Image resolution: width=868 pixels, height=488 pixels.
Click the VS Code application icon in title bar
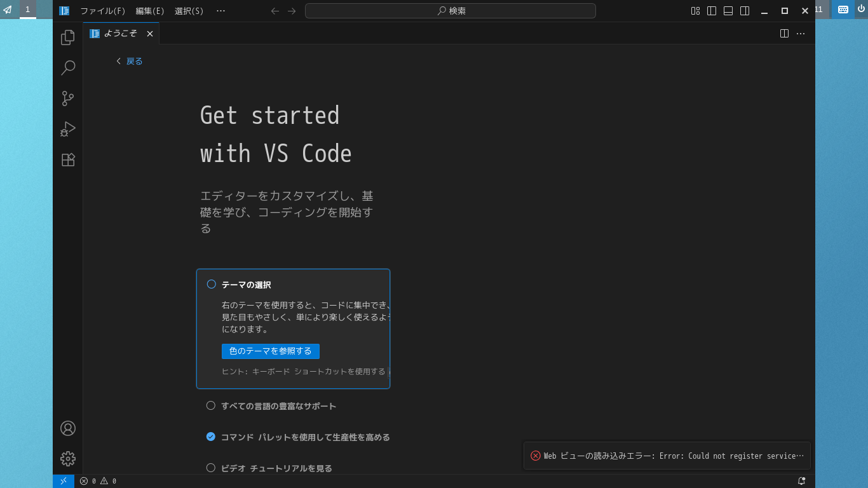coord(64,11)
